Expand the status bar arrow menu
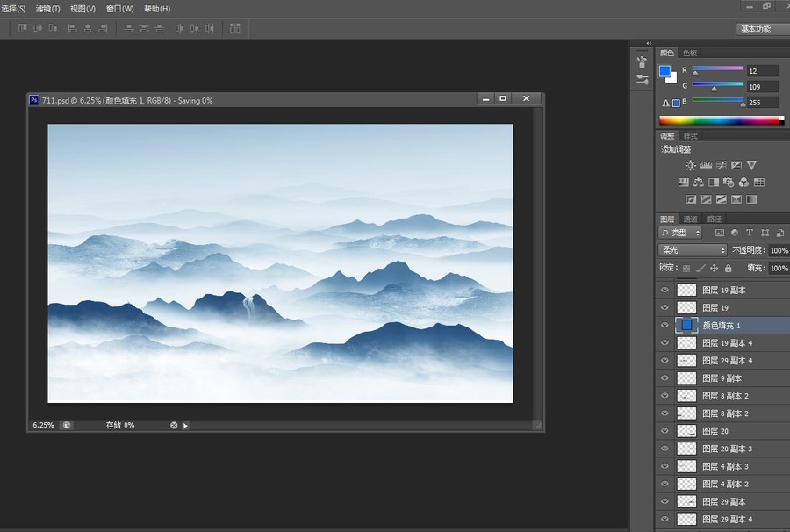The image size is (790, 532). (x=185, y=426)
